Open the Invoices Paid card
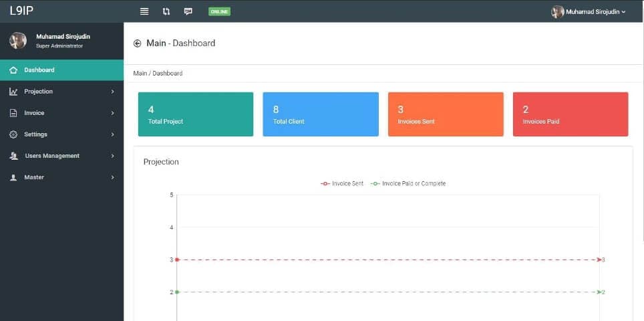 point(571,114)
